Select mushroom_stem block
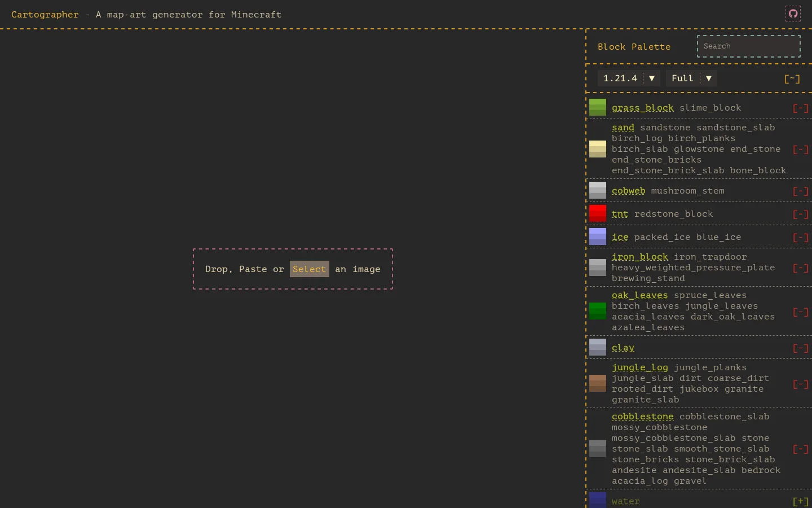The image size is (812, 508). tap(688, 191)
